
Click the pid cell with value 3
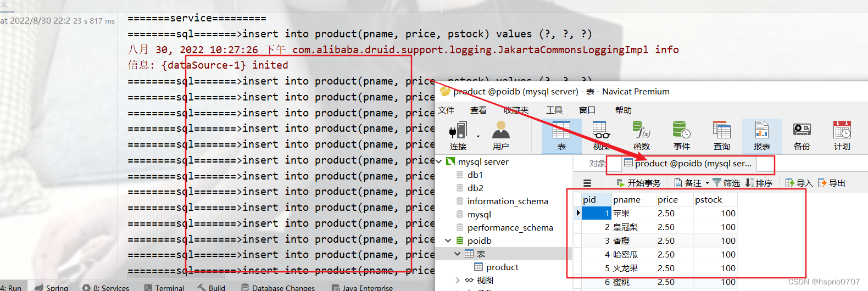point(596,240)
